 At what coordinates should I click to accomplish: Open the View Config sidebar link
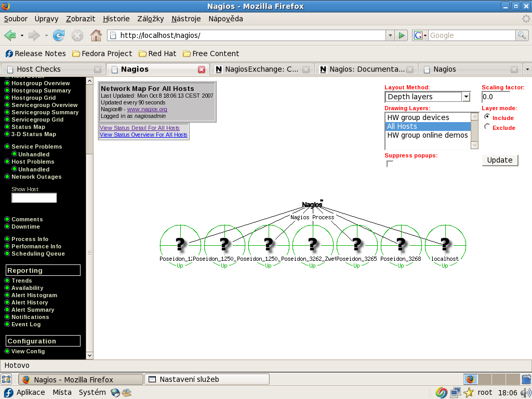tap(28, 351)
